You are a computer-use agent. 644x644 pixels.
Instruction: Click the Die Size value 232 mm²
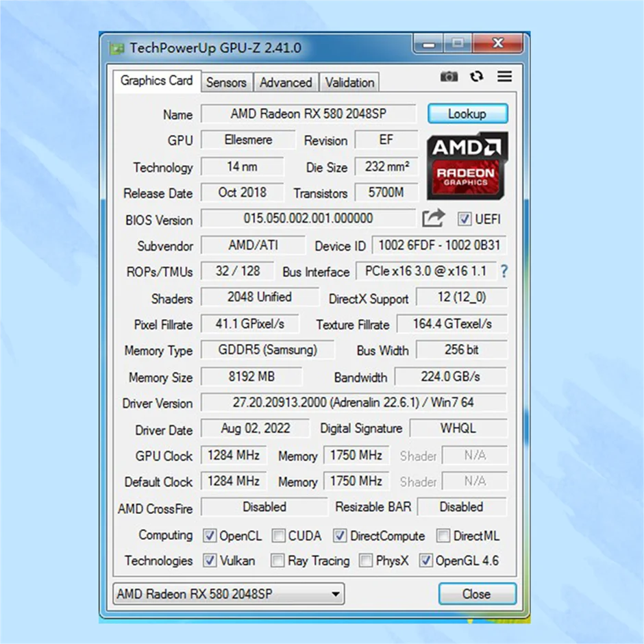(386, 166)
